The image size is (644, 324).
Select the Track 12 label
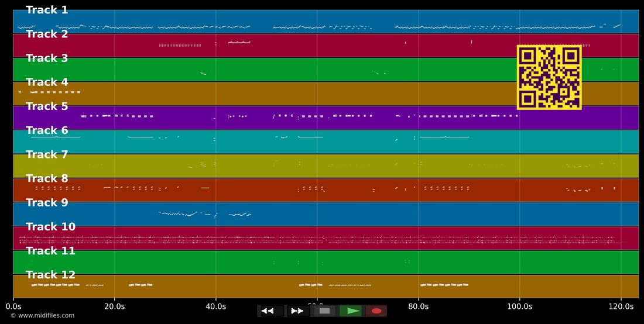[50, 275]
